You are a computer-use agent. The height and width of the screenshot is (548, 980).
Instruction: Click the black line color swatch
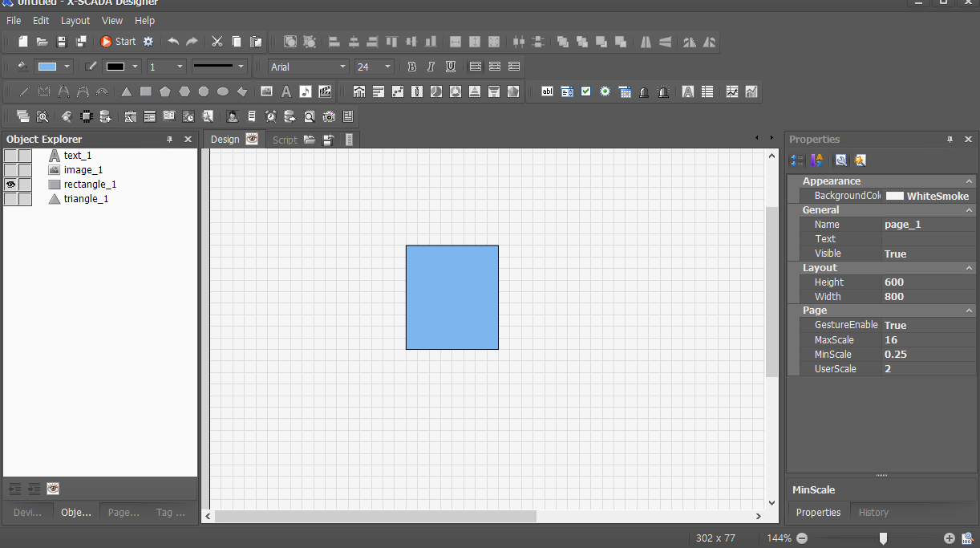point(115,67)
